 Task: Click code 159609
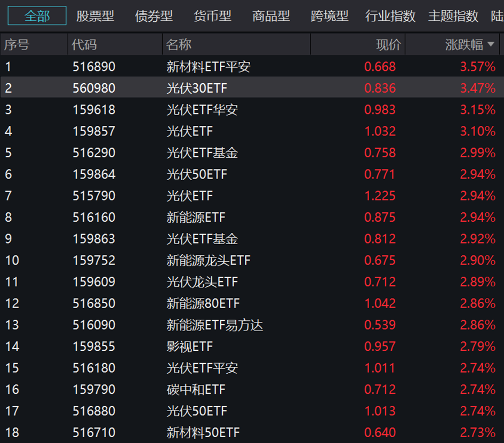[94, 282]
